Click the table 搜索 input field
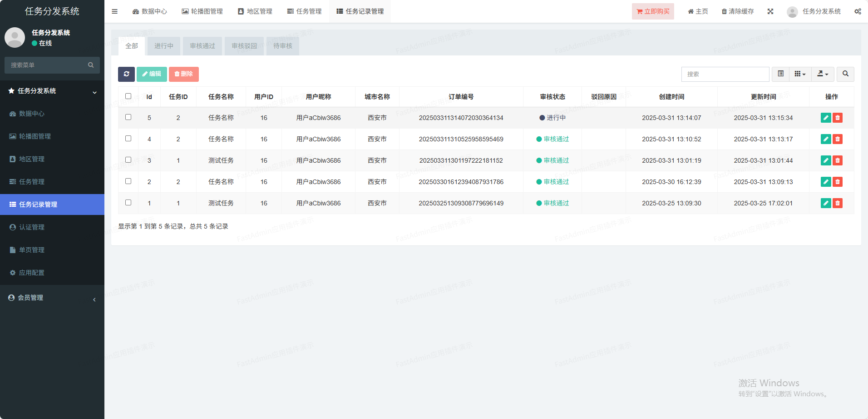This screenshot has height=419, width=868. tap(725, 74)
